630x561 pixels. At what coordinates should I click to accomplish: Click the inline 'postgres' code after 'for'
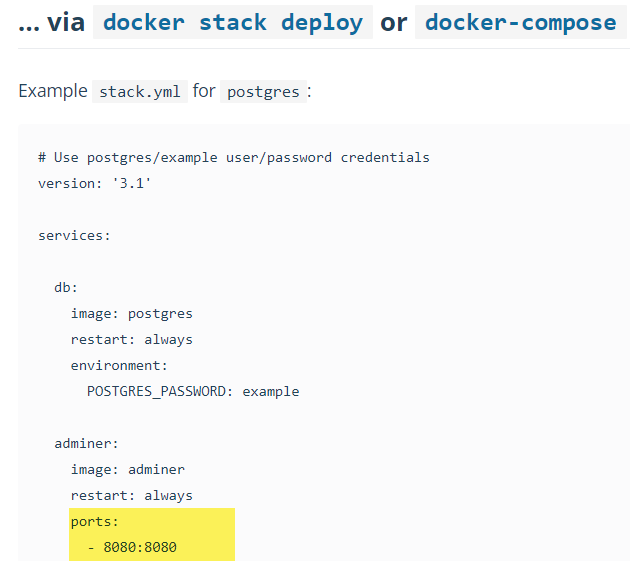pyautogui.click(x=263, y=92)
